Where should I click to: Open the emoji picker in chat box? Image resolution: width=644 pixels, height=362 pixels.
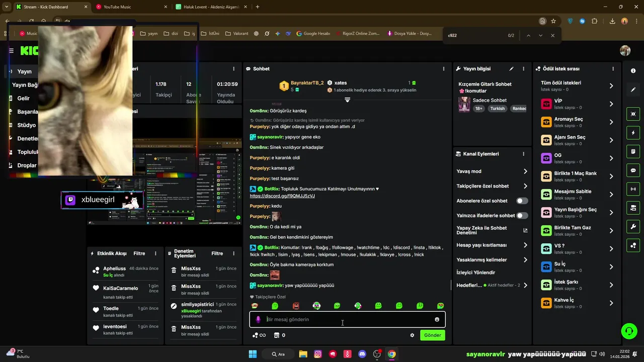pos(437,319)
